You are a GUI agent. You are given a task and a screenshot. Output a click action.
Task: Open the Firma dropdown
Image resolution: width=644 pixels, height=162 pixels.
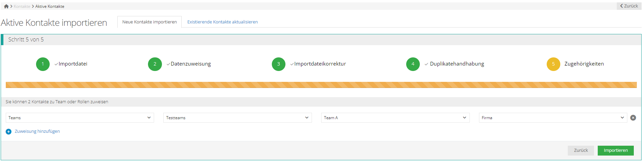(552, 118)
